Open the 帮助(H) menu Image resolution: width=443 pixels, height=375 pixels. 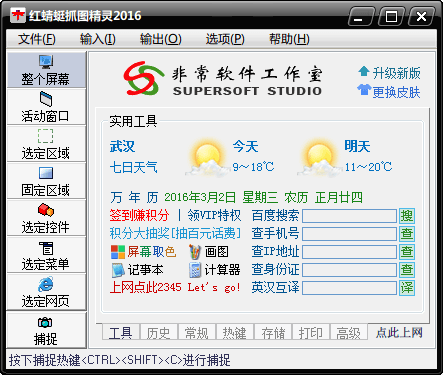click(x=289, y=39)
